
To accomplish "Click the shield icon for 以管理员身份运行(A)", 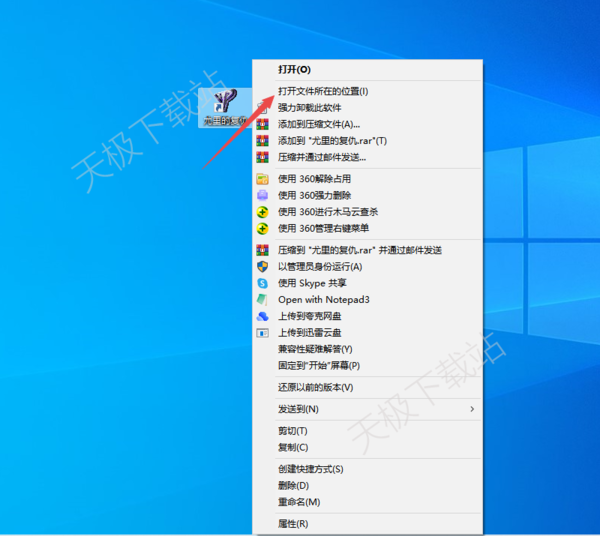I will 262,267.
